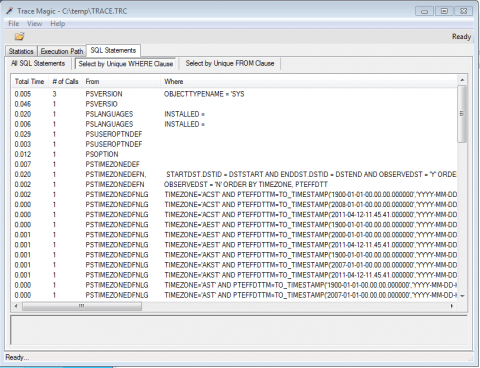The image size is (480, 368).
Task: Open Select by Unique FROM Clause sub-tab
Action: (230, 63)
